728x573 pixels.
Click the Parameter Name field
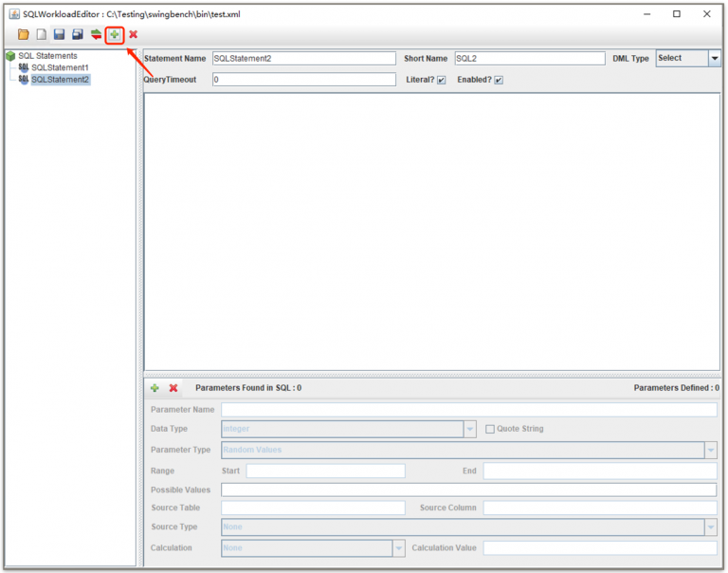click(x=469, y=410)
